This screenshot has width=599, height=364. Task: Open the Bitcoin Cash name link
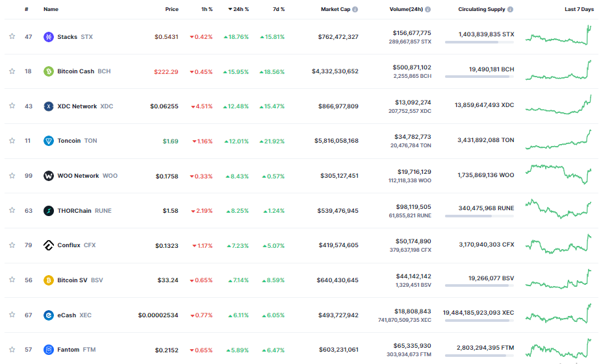point(75,71)
